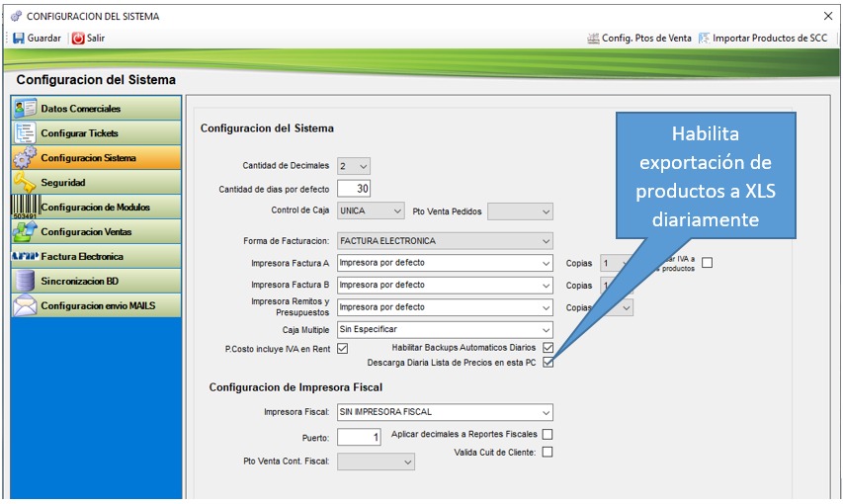Screen dimensions: 843x504
Task: Click the Guardar floppy disk icon
Action: [18, 38]
